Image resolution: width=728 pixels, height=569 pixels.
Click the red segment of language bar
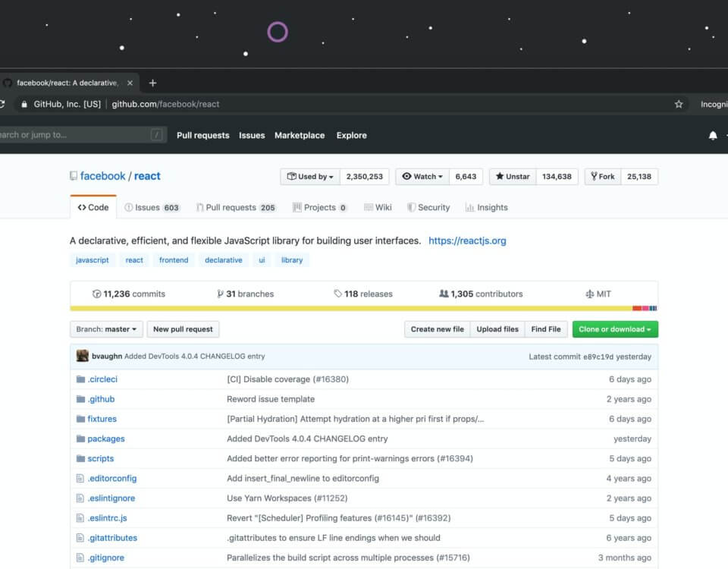637,309
